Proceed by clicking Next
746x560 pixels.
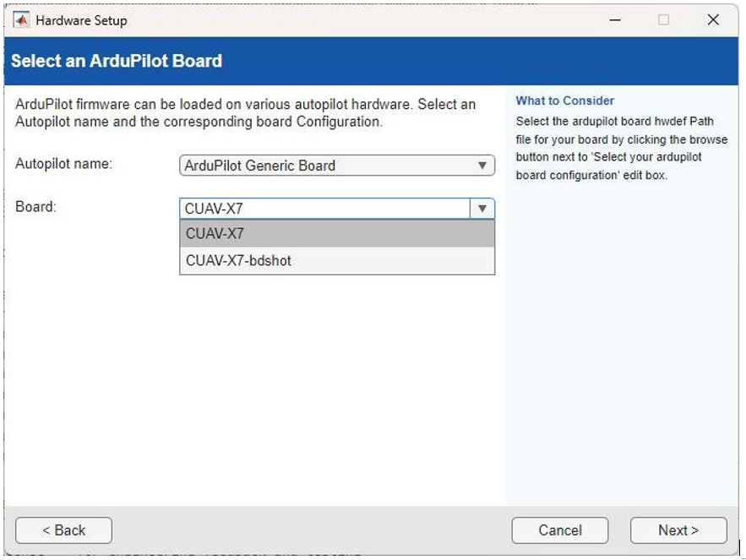[x=678, y=530]
